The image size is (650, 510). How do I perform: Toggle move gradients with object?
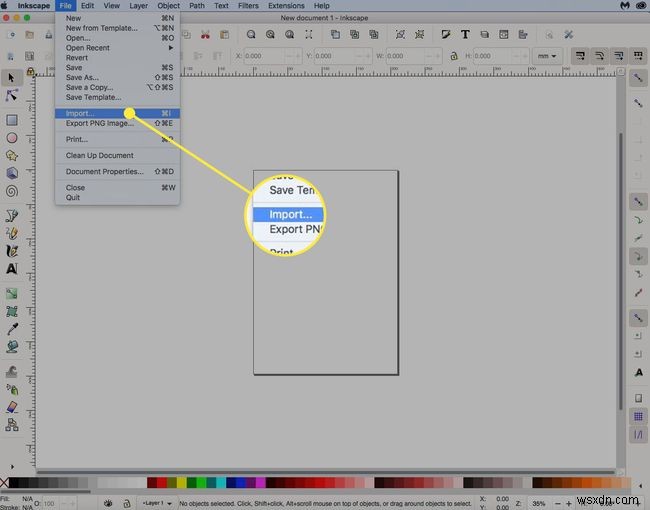pyautogui.click(x=618, y=56)
